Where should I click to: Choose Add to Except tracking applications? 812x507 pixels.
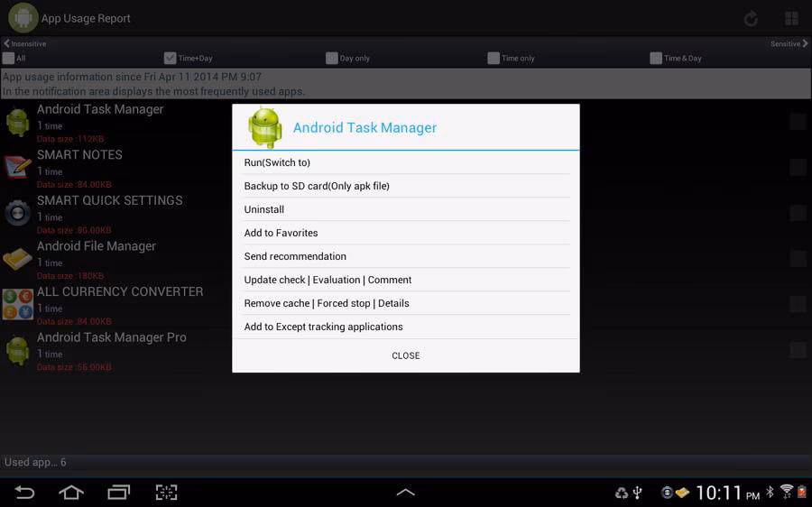click(406, 327)
